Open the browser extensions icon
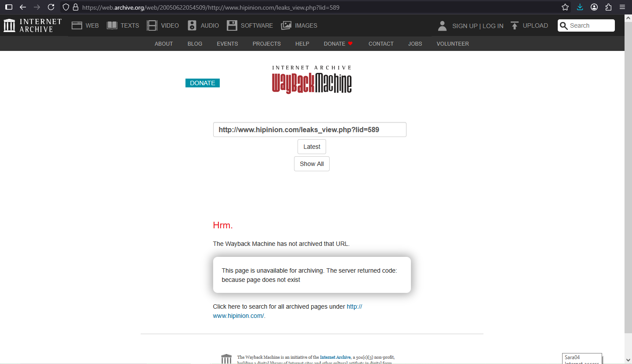The image size is (632, 364). click(608, 7)
